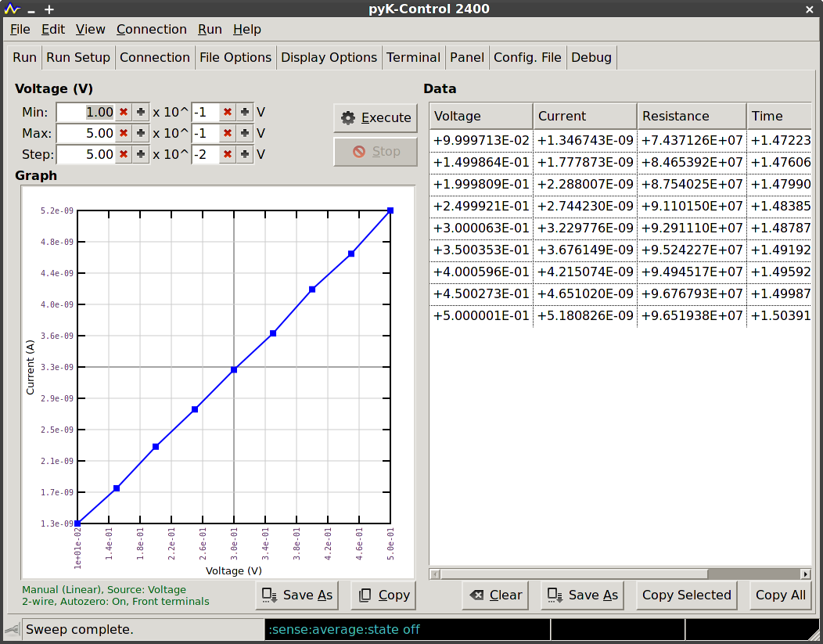The image size is (823, 644).
Task: Switch to the Run Setup tab
Action: tap(78, 57)
